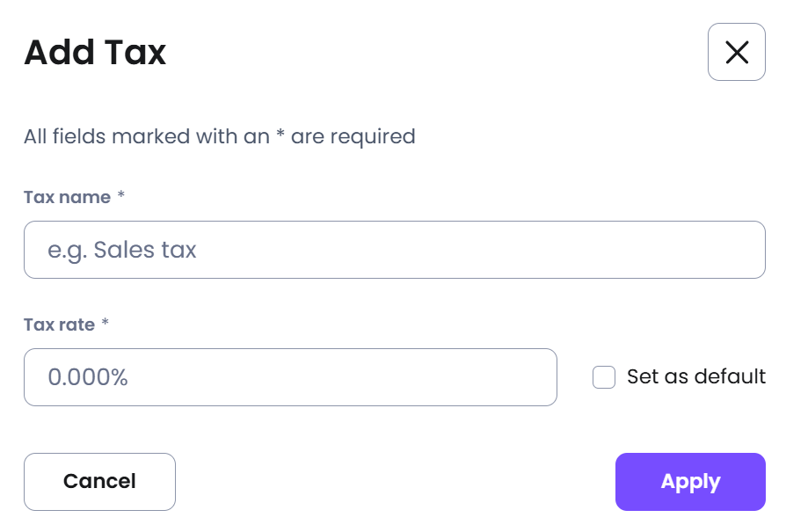The height and width of the screenshot is (532, 786).
Task: Cancel adding the tax
Action: 99,482
